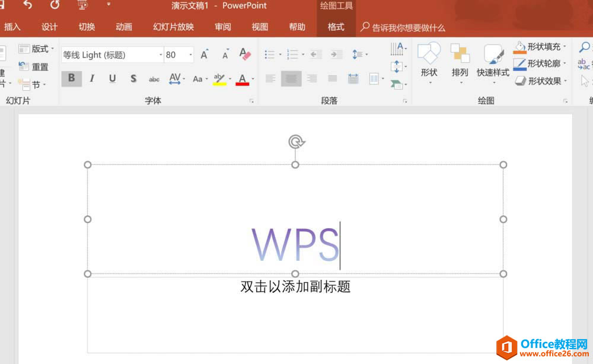Open the 设计 ribbon tab

[x=50, y=27]
